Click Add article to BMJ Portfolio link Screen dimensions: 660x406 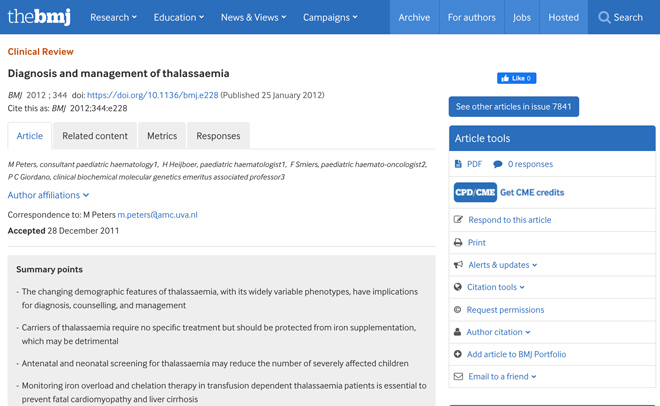[x=516, y=354]
